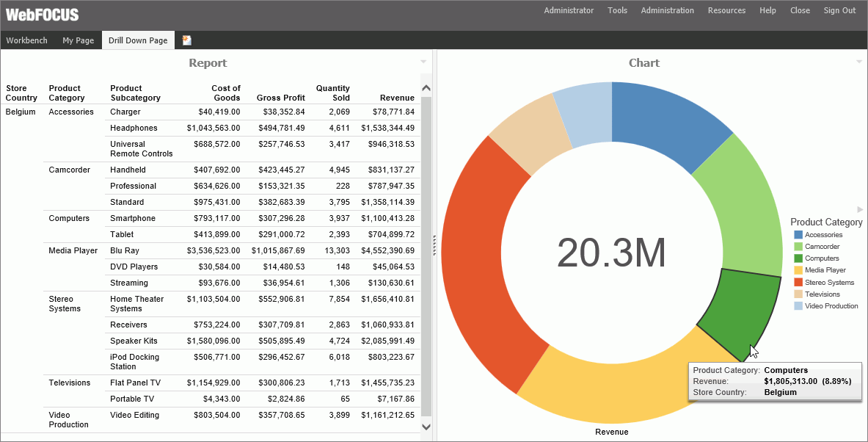This screenshot has width=868, height=442.
Task: Select the Drill Down Page tab
Action: [x=138, y=40]
